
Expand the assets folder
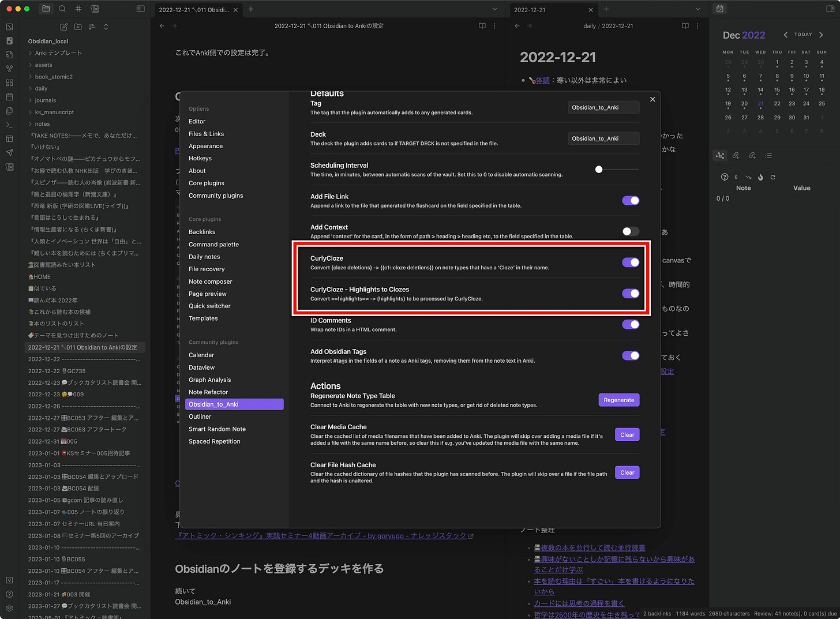coord(43,65)
